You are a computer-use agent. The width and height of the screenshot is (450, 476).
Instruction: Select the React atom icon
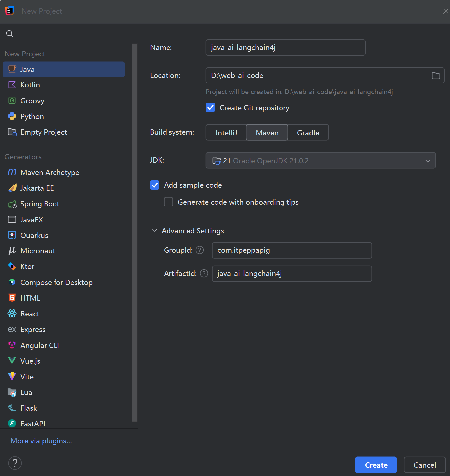(x=12, y=313)
